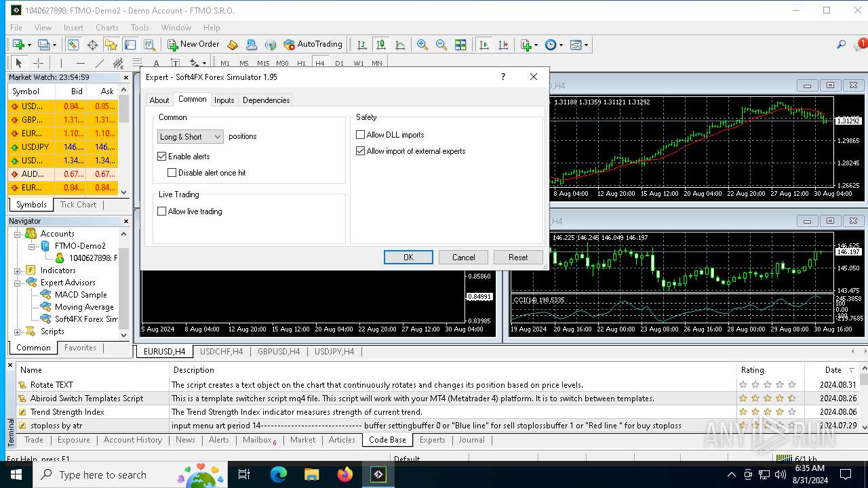Image resolution: width=868 pixels, height=488 pixels.
Task: Open the search magnifier in toolbar
Action: click(842, 45)
